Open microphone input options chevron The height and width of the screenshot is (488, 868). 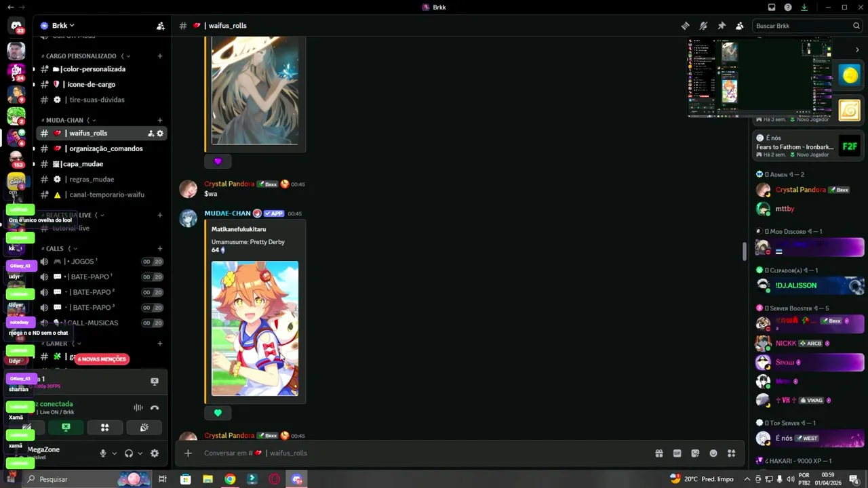point(114,453)
